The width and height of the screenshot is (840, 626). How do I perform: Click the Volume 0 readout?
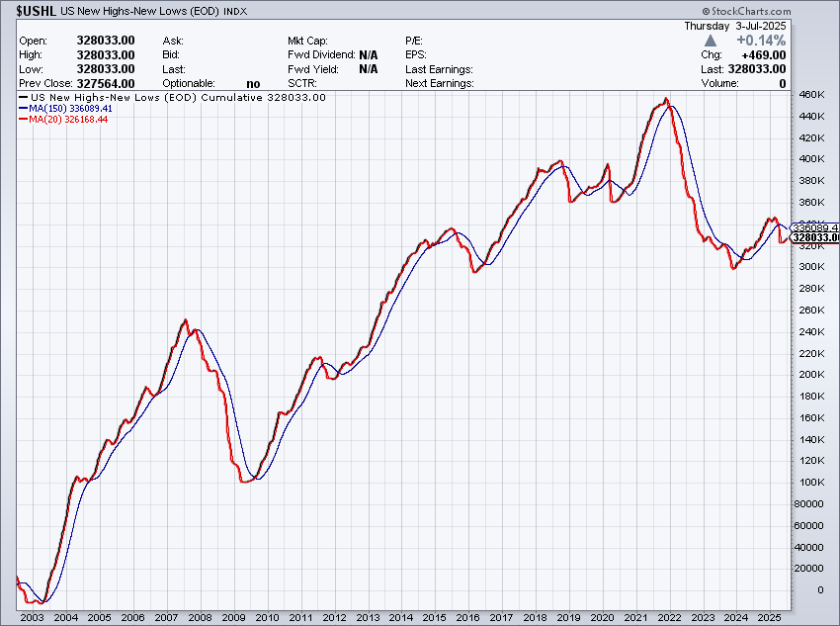click(x=781, y=83)
